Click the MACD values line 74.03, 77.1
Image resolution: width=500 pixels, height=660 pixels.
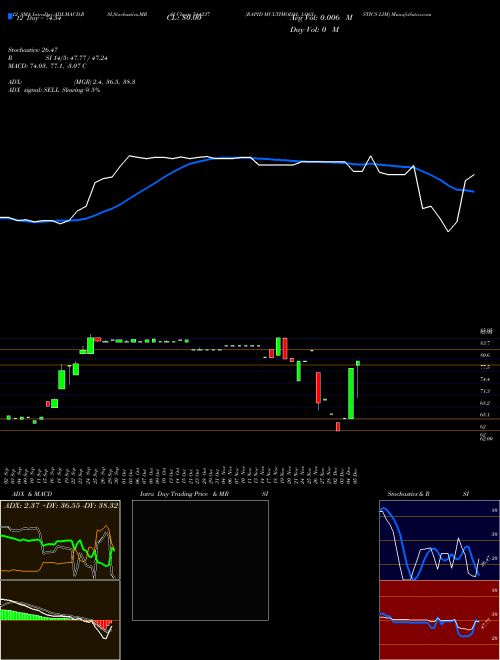tap(47, 66)
